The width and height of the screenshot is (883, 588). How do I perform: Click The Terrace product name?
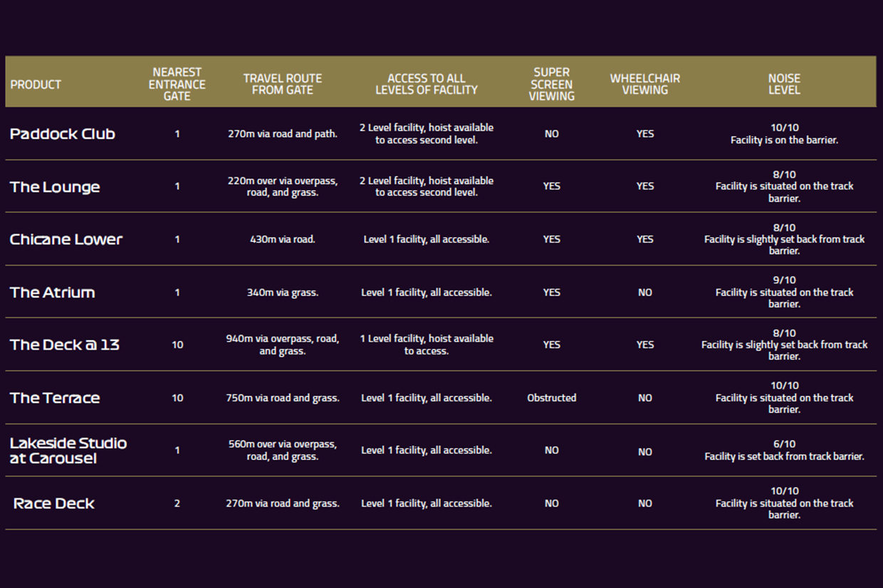(x=55, y=398)
